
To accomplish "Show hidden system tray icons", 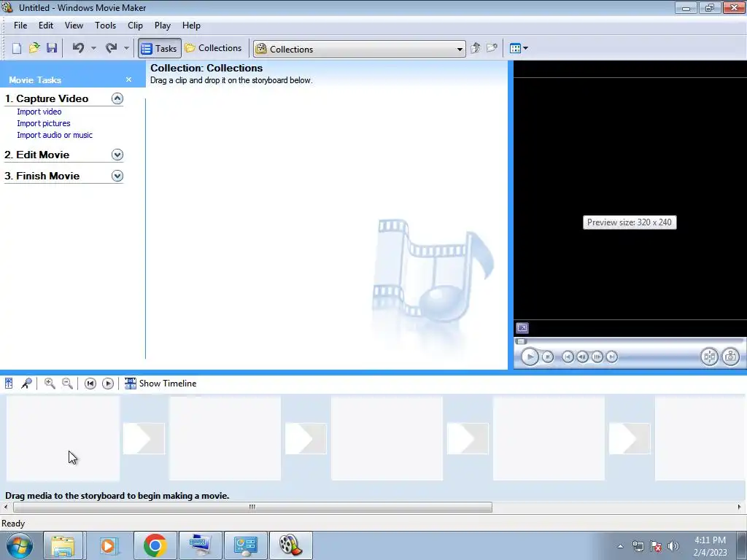I will (620, 546).
